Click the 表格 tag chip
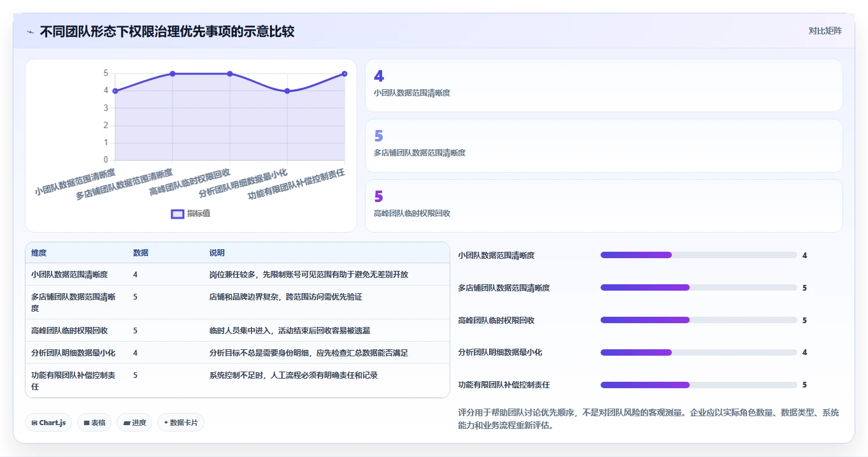868x457 pixels. point(95,423)
